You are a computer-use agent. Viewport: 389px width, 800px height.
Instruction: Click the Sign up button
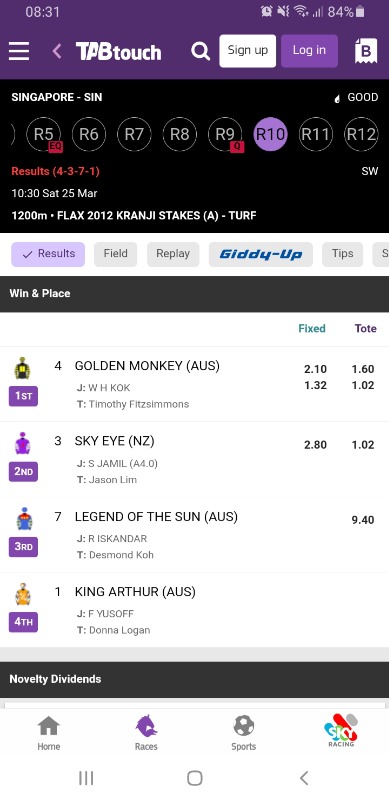coord(248,51)
